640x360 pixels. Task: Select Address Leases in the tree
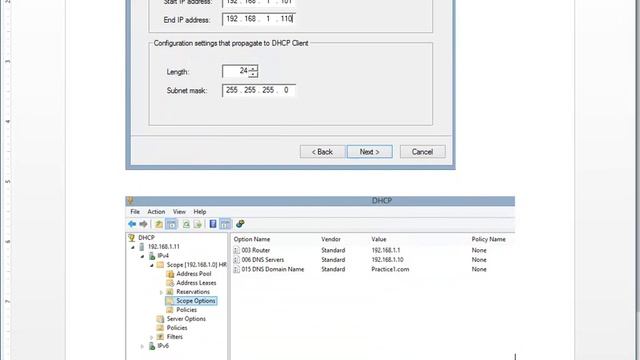tap(196, 282)
